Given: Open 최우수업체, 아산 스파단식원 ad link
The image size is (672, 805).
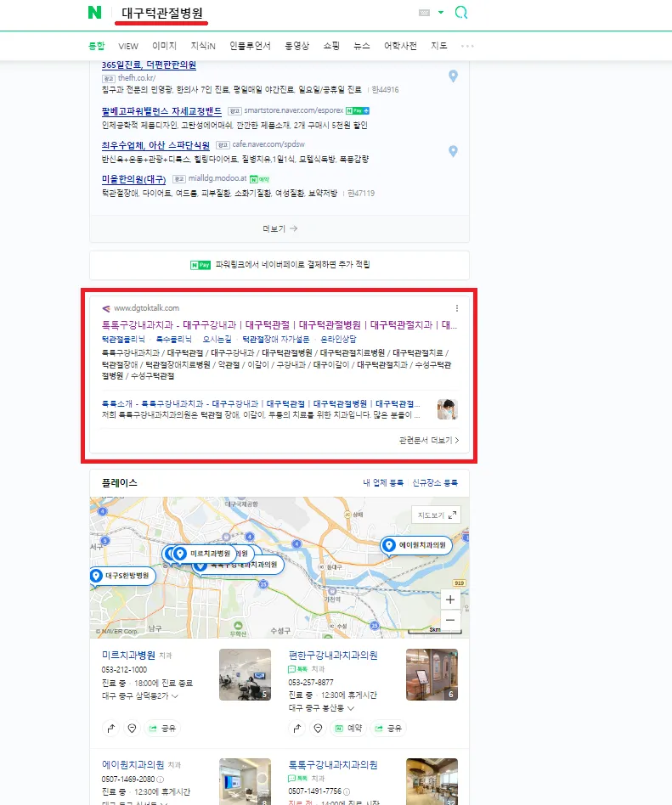Looking at the screenshot, I should [155, 144].
